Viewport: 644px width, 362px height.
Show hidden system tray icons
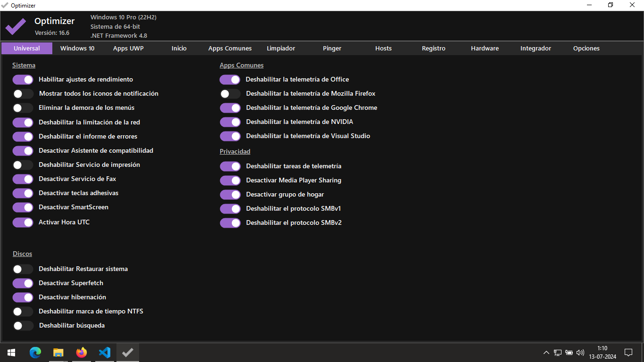(x=546, y=352)
